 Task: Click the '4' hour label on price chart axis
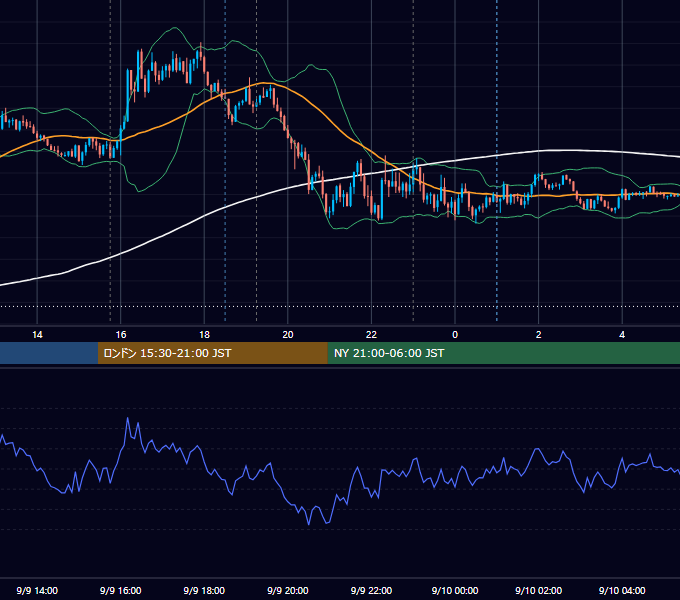pos(622,335)
